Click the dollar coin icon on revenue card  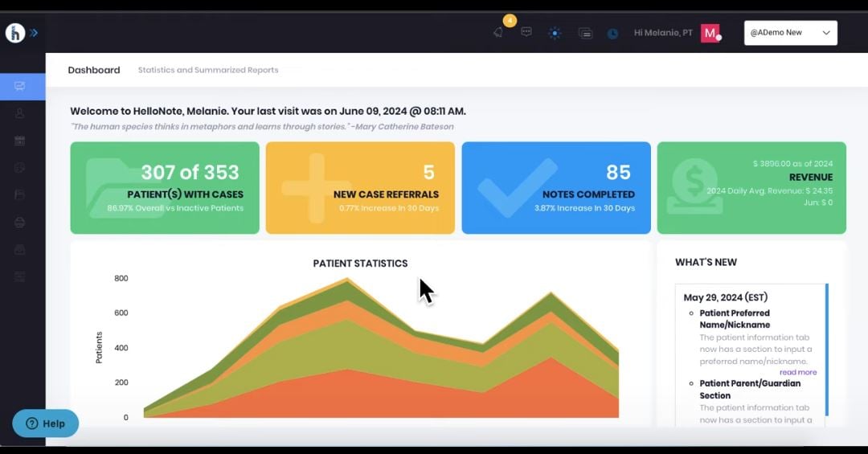[x=694, y=186]
